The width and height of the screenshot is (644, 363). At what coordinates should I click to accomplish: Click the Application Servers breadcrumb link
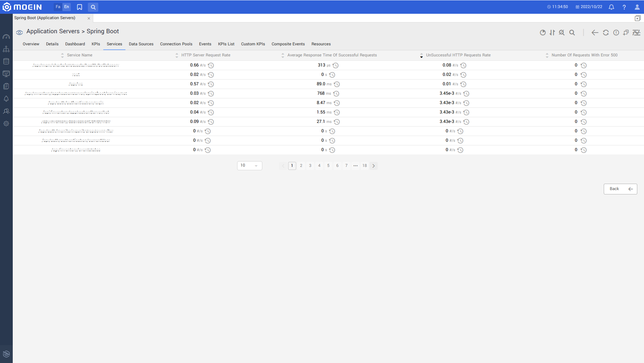coord(53,31)
